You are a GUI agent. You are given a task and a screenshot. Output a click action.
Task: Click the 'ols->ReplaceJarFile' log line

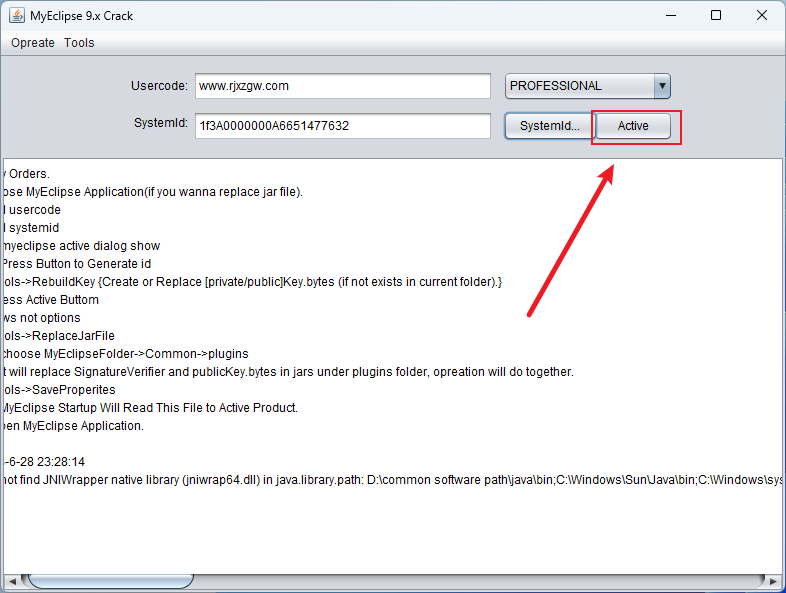click(x=59, y=336)
